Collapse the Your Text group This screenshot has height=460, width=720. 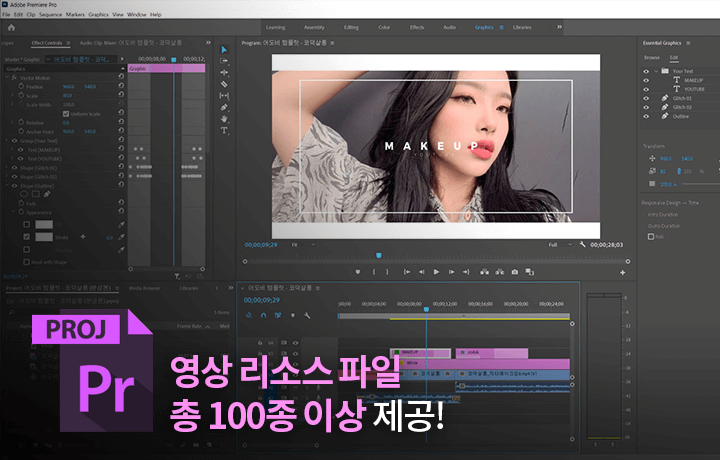click(656, 71)
